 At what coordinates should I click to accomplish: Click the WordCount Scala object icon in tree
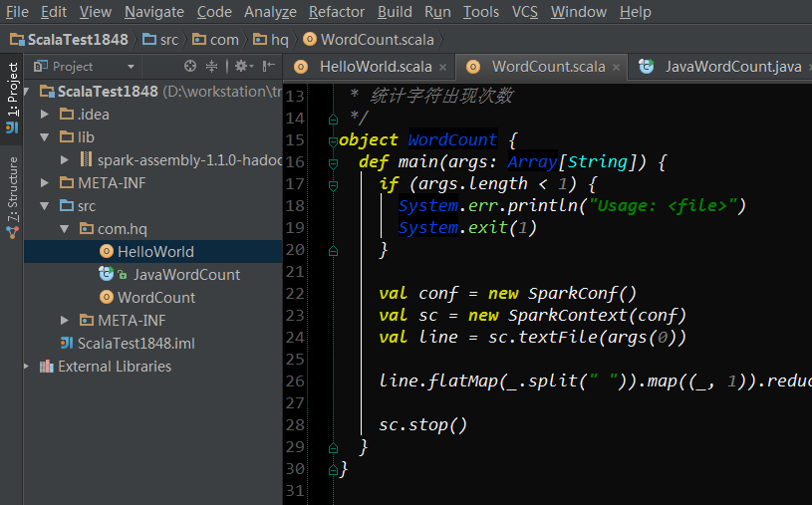(x=107, y=297)
